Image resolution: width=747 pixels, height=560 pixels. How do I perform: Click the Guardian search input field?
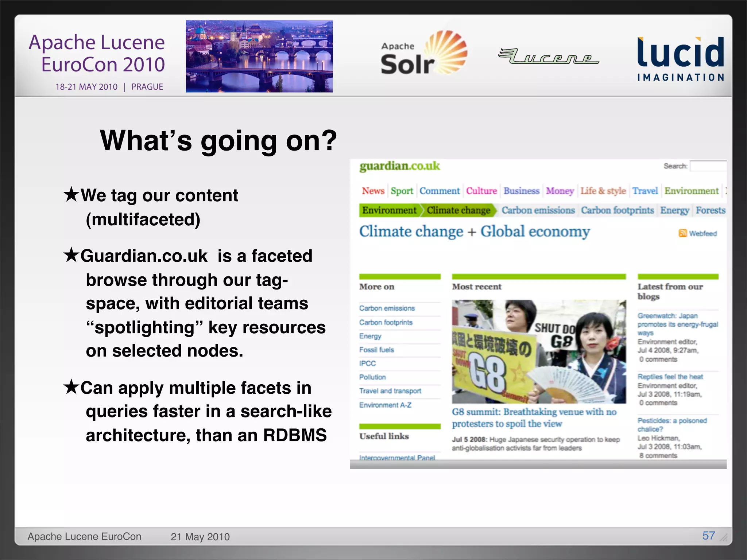[708, 166]
